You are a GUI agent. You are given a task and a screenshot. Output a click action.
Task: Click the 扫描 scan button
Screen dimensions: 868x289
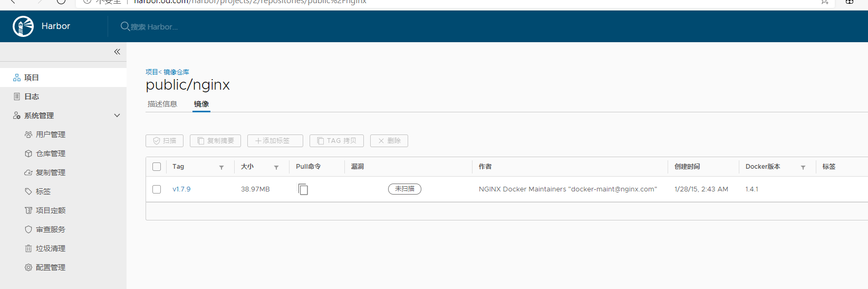[165, 141]
